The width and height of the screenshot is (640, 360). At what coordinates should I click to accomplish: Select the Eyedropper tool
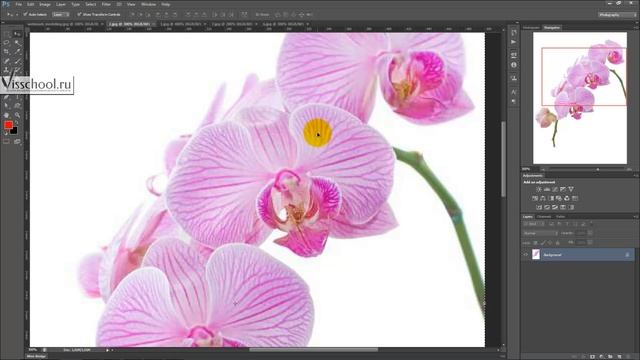point(17,51)
